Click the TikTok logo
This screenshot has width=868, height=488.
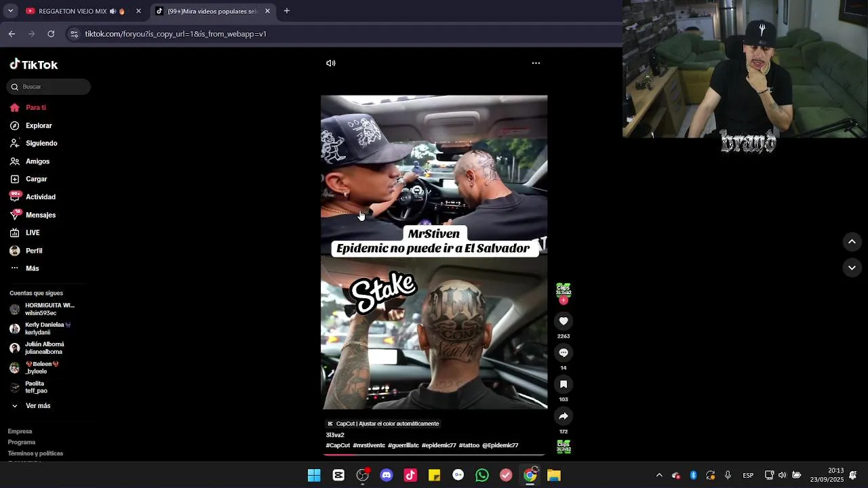[33, 64]
